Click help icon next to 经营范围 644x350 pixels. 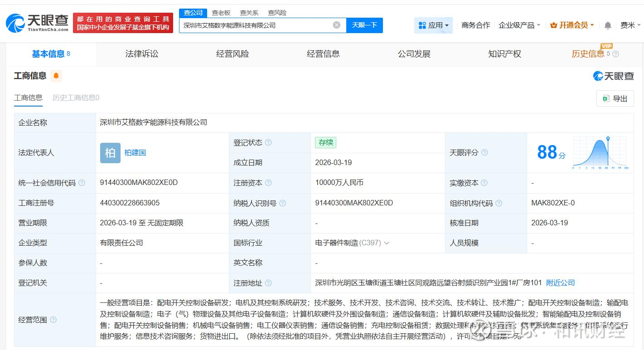[53, 320]
